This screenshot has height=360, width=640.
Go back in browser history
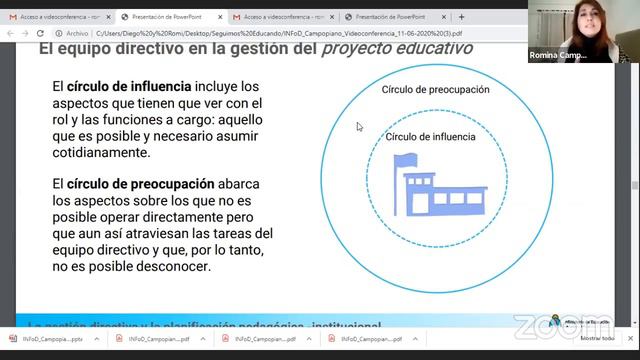click(11, 33)
